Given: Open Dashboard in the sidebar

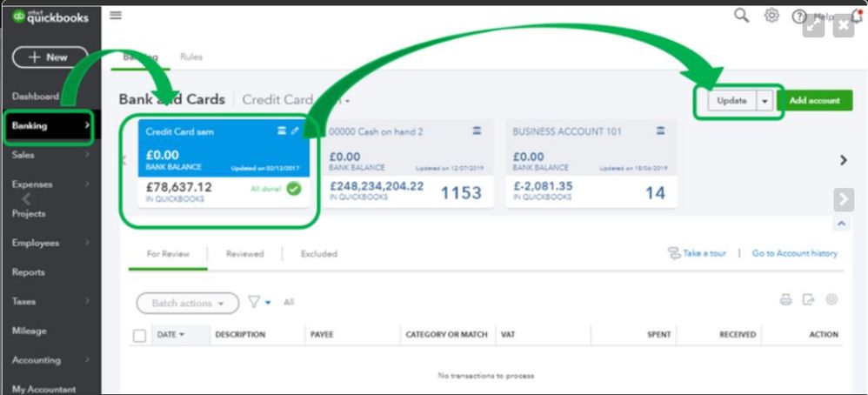Looking at the screenshot, I should pos(35,96).
